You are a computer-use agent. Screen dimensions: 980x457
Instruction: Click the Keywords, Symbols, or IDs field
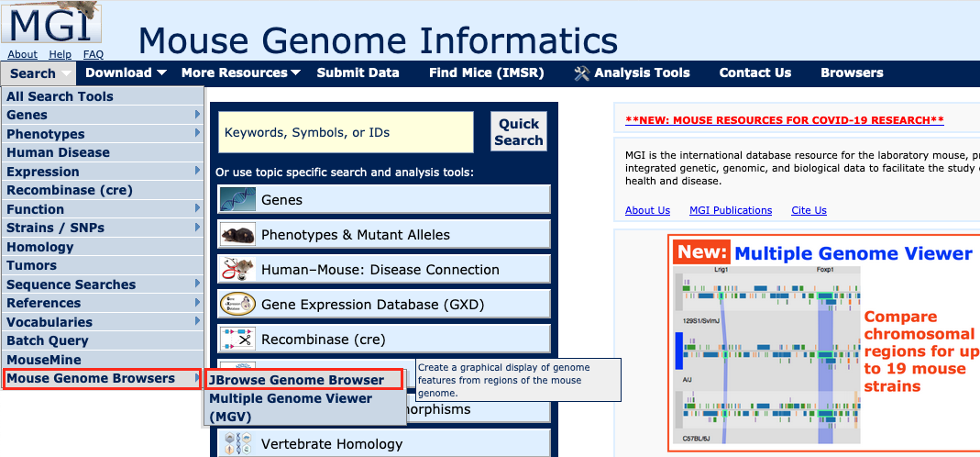tap(346, 132)
